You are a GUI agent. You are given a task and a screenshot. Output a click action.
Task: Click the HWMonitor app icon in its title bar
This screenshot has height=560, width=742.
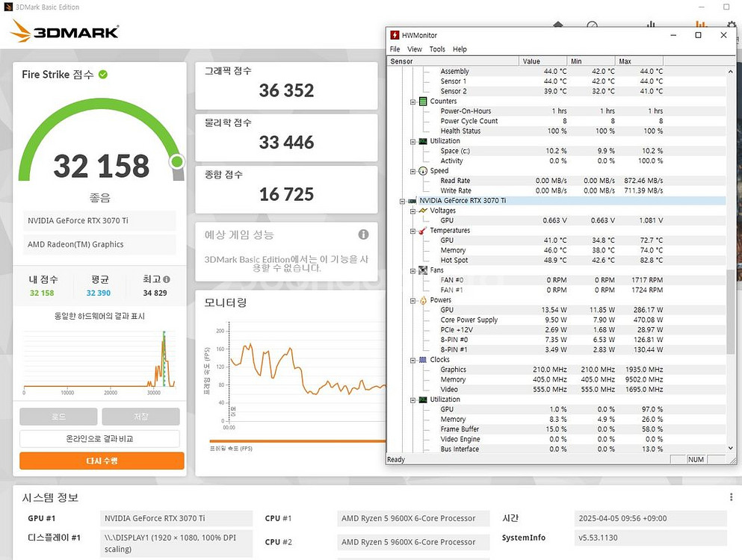point(395,35)
